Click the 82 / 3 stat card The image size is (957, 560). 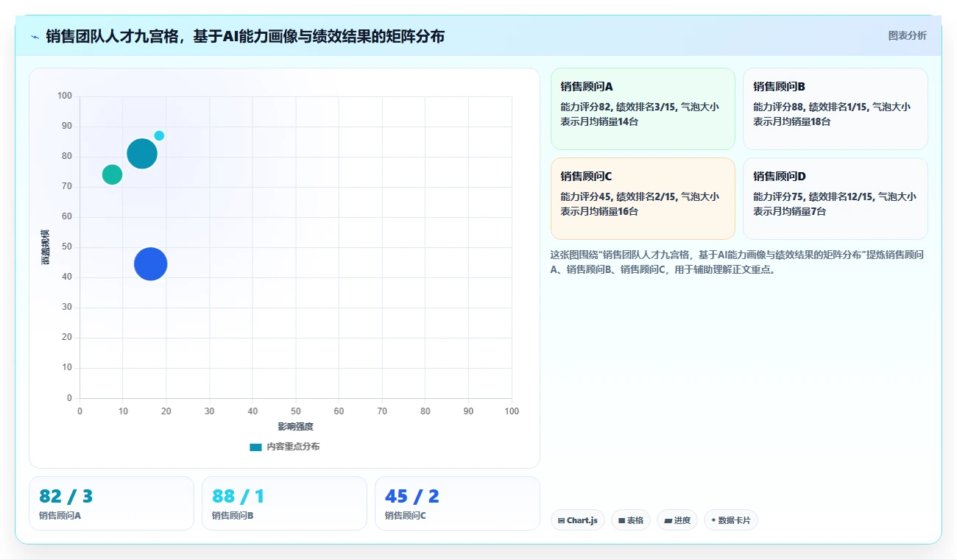click(111, 503)
